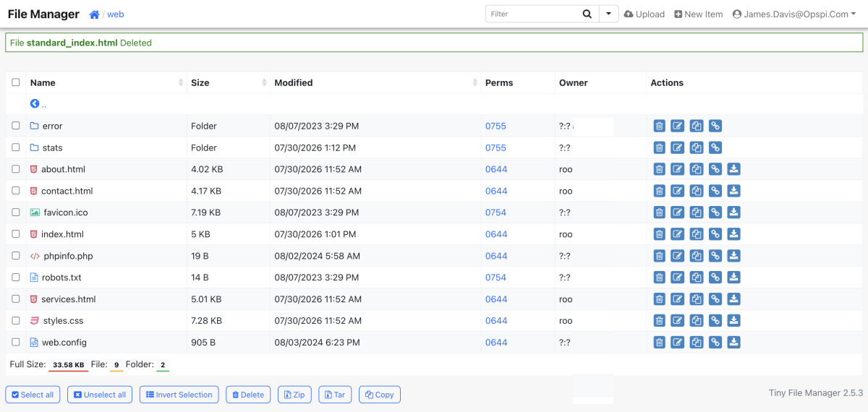Open direct link icon for phpinfo.php

(715, 256)
